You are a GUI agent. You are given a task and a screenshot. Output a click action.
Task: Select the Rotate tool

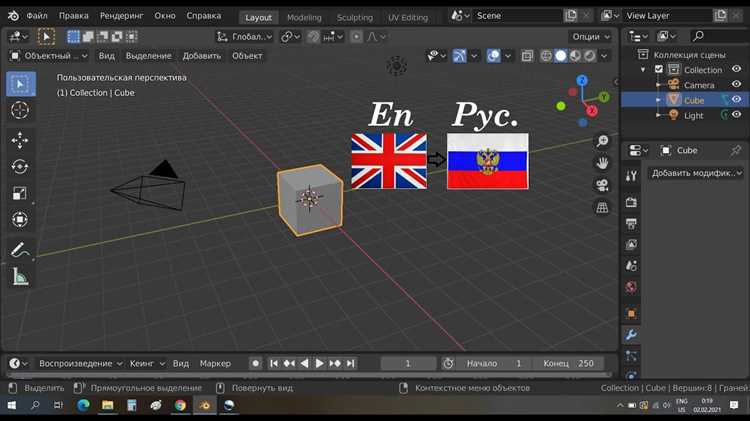click(20, 167)
